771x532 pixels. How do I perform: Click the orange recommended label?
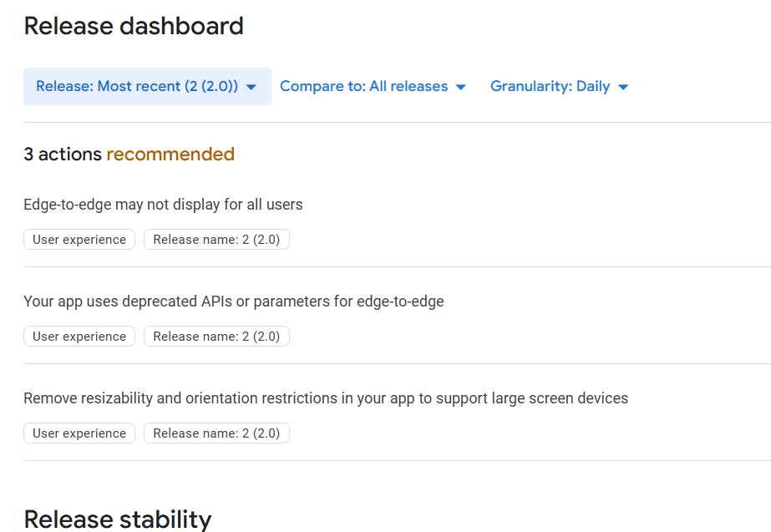tap(170, 155)
